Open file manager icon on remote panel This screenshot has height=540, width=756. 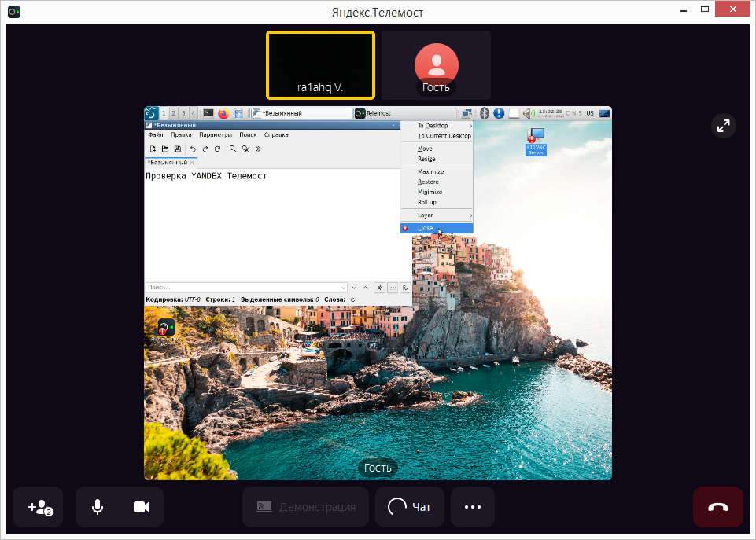tap(238, 113)
